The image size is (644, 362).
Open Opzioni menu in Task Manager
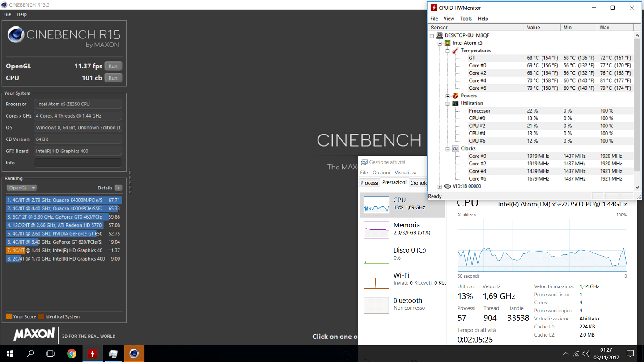point(381,173)
